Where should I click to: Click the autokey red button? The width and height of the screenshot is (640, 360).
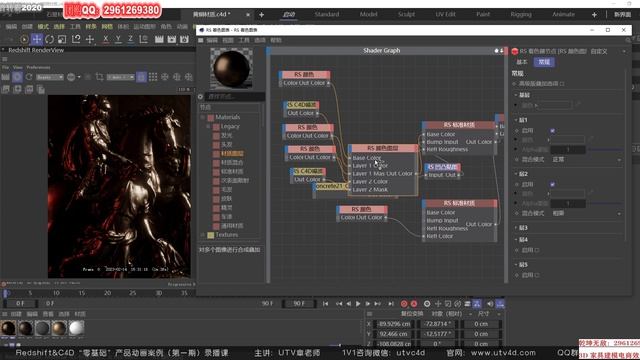point(414,304)
